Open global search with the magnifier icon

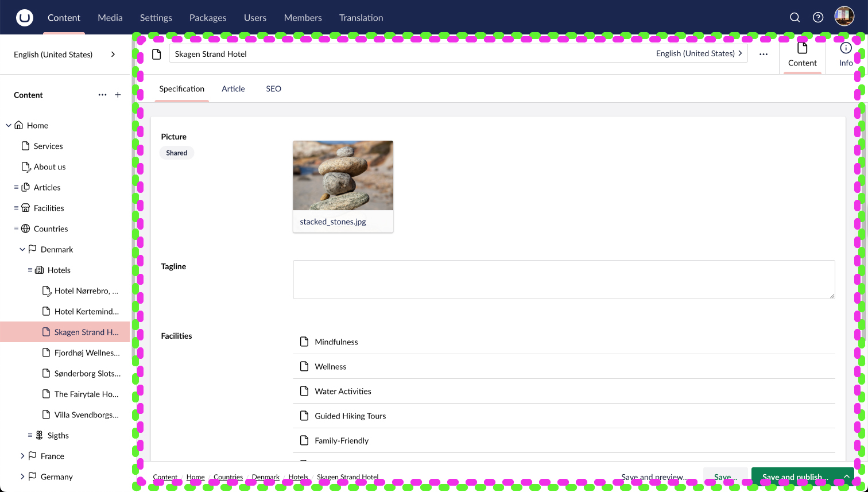[795, 17]
